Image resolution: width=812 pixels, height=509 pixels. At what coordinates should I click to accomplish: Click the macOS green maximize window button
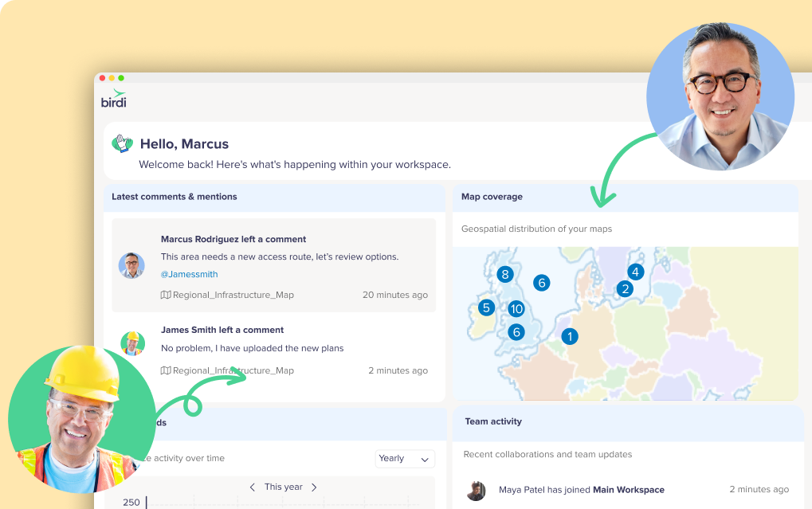[x=121, y=78]
